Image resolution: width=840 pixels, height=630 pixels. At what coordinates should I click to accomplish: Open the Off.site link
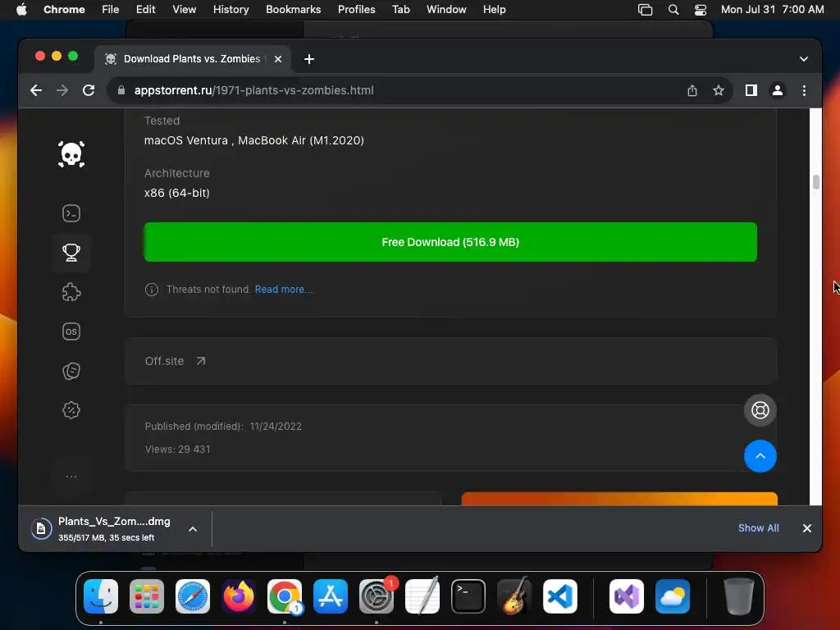point(164,361)
